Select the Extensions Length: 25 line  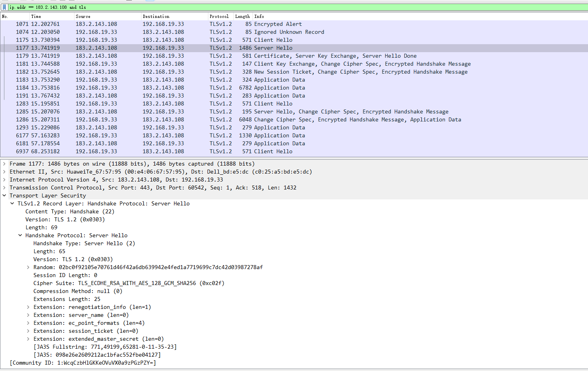67,299
